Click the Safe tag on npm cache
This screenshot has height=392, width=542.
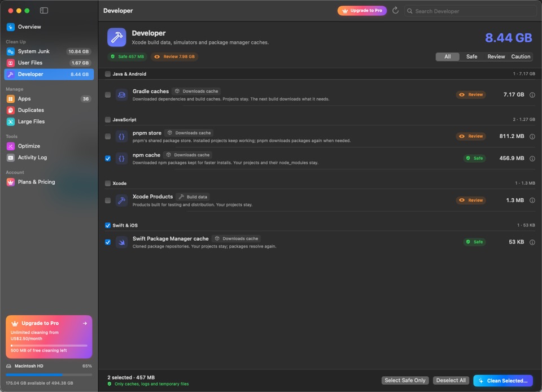pos(475,158)
